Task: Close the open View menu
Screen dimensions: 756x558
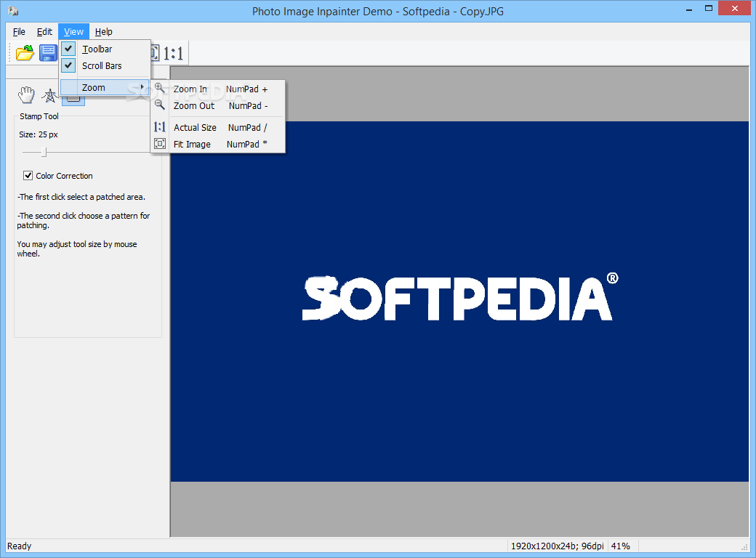Action: (73, 32)
